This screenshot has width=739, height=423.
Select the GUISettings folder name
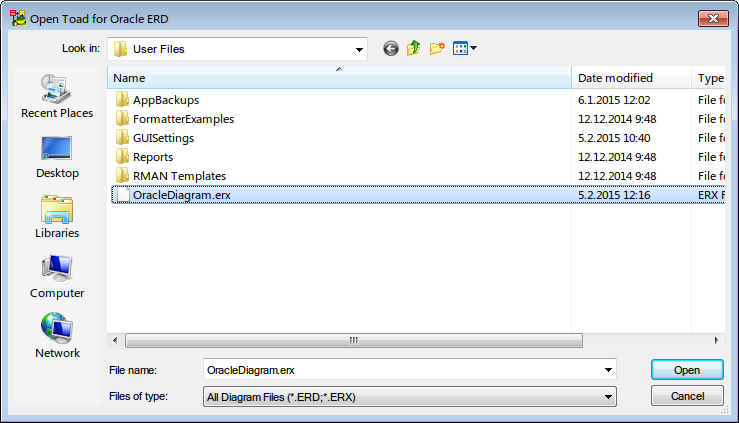(x=164, y=138)
